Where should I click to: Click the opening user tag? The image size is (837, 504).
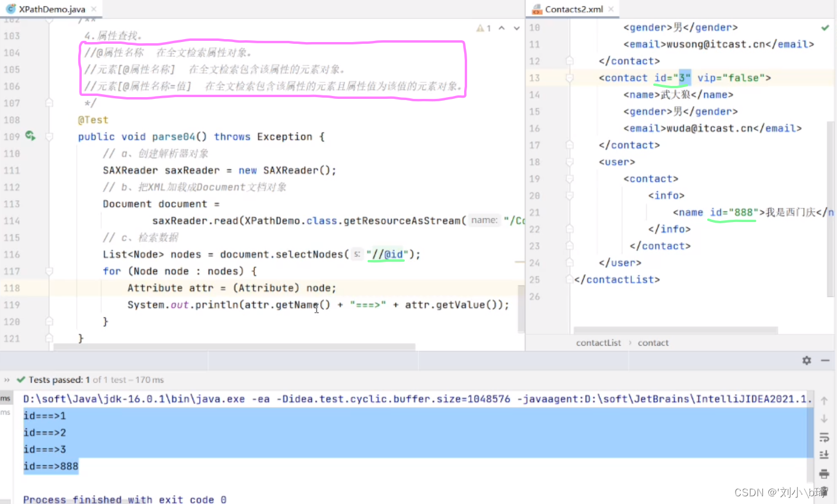coord(616,162)
